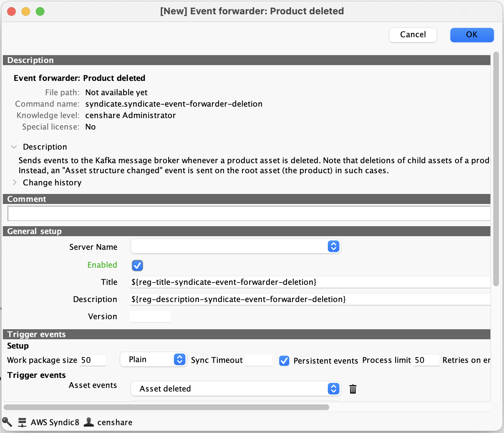Click the Version input field
The height and width of the screenshot is (433, 504).
pyautogui.click(x=150, y=317)
